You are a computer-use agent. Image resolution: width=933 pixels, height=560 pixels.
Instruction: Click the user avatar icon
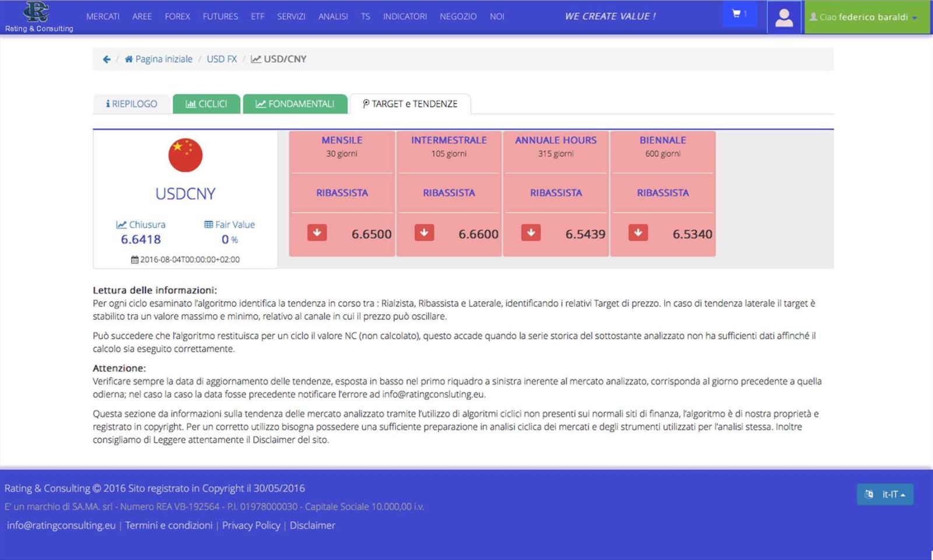tap(784, 17)
